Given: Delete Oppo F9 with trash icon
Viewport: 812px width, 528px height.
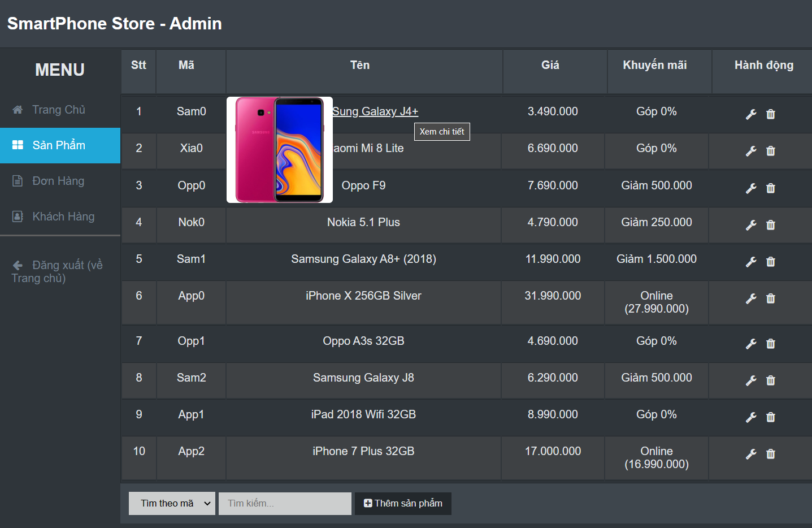Looking at the screenshot, I should click(x=771, y=188).
